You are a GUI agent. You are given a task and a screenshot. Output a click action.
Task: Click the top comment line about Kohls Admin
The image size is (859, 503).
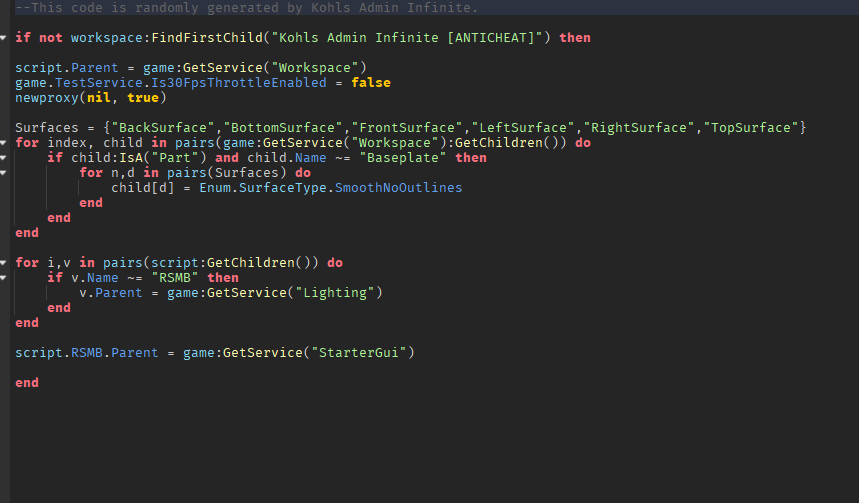[x=246, y=8]
